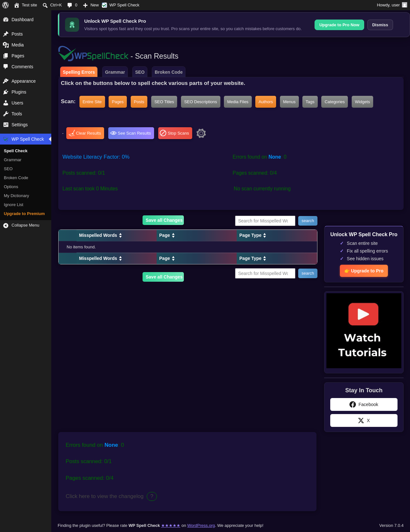Open scan settings gear icon
The image size is (410, 532).
(x=201, y=133)
